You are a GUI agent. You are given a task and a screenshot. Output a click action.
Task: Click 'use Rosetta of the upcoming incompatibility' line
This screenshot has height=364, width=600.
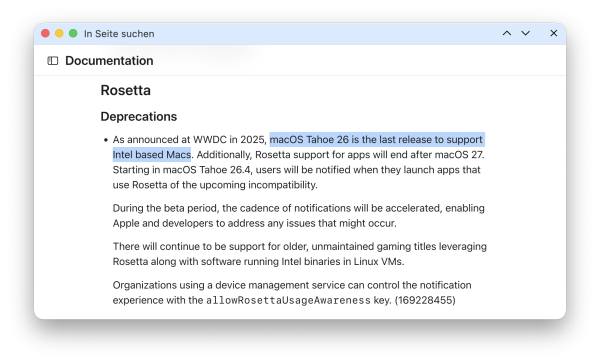coord(215,185)
